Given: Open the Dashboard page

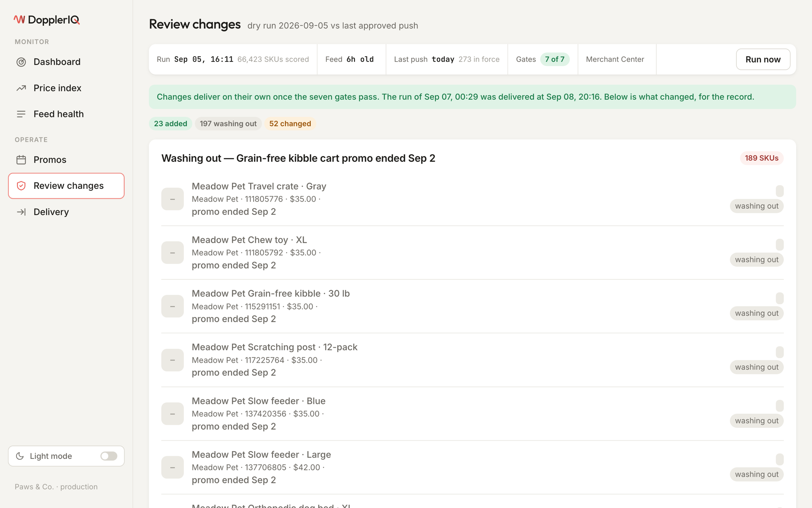Looking at the screenshot, I should [66, 62].
